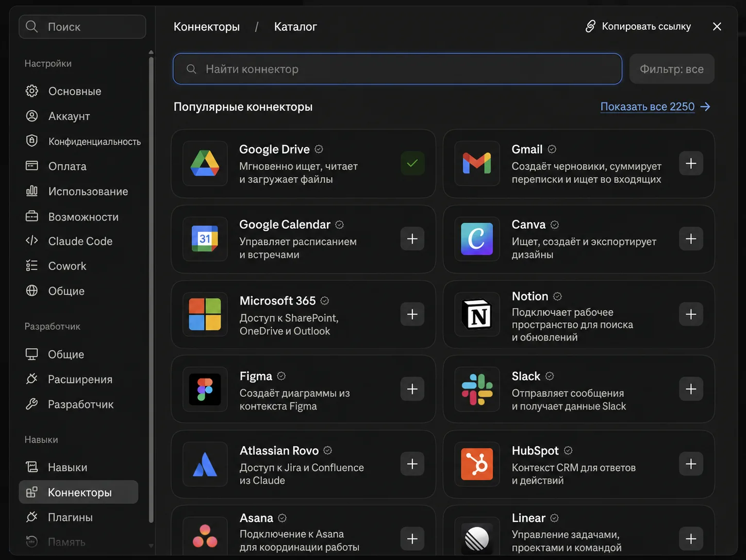Screen dimensions: 746x560
Task: Click the sidebar Поиск search field
Action: tap(82, 27)
